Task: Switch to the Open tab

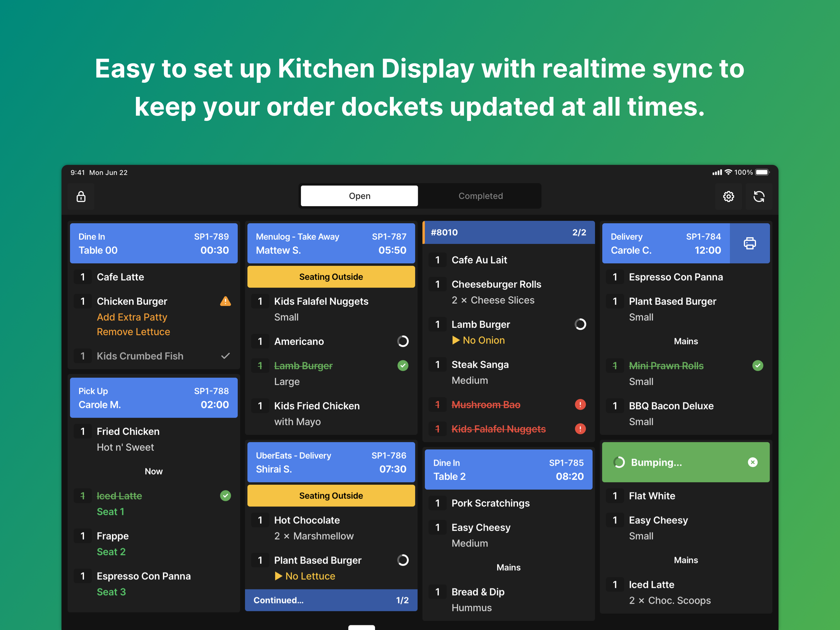Action: [x=359, y=196]
